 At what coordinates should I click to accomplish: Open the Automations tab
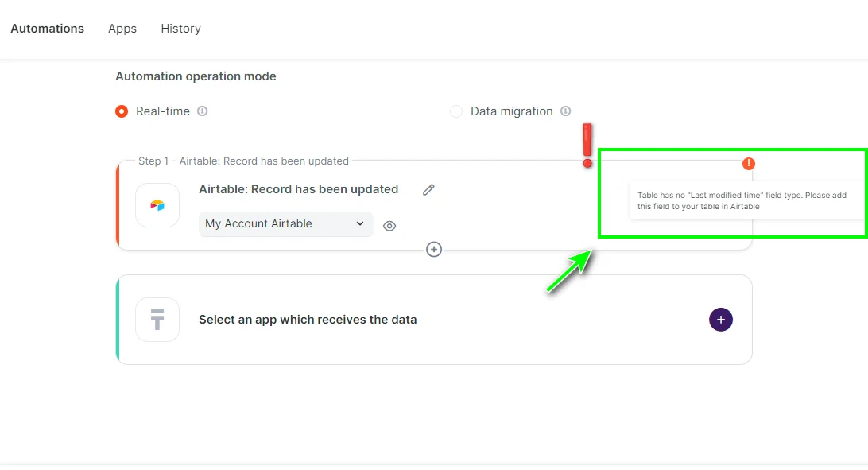point(47,29)
